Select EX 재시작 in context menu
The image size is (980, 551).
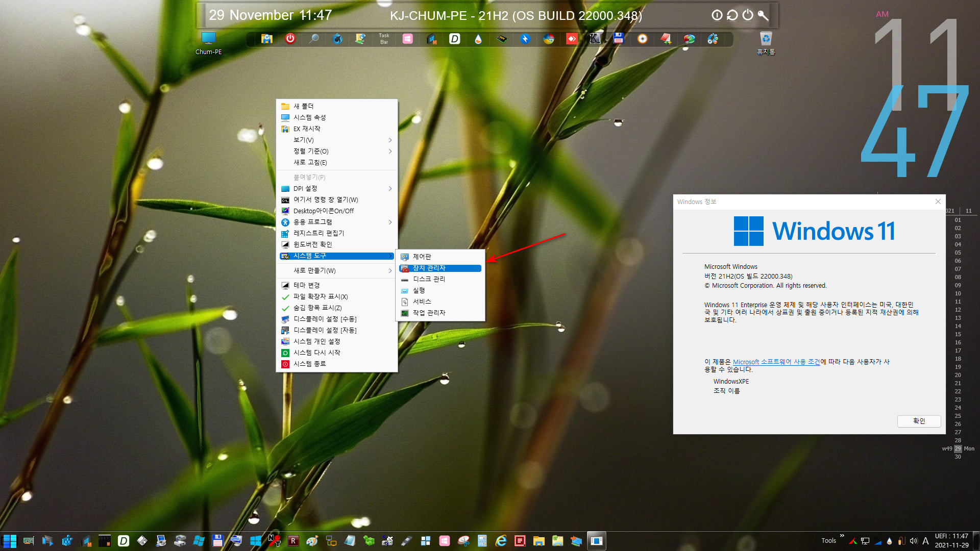[x=337, y=129]
